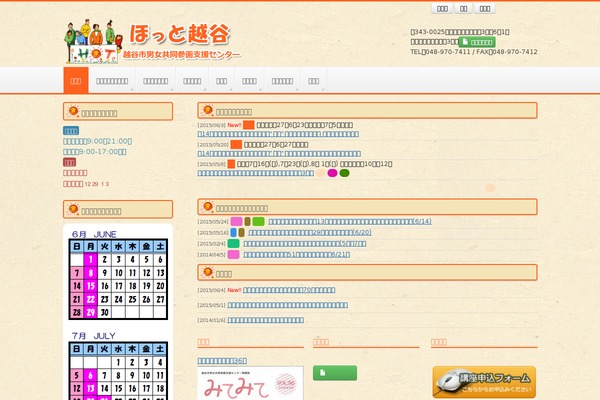Click the ほっと越谷 site logo
Screen dimensions: 600x400
(152, 41)
